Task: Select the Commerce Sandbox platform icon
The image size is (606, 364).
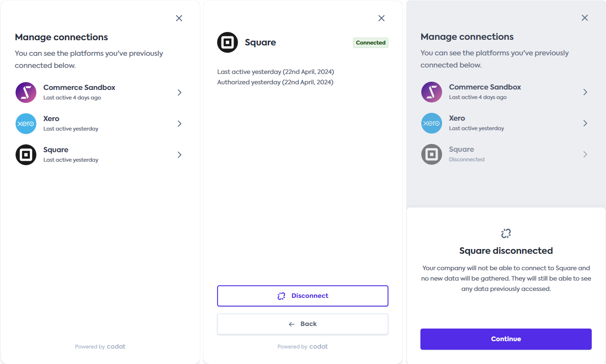Action: click(x=26, y=92)
